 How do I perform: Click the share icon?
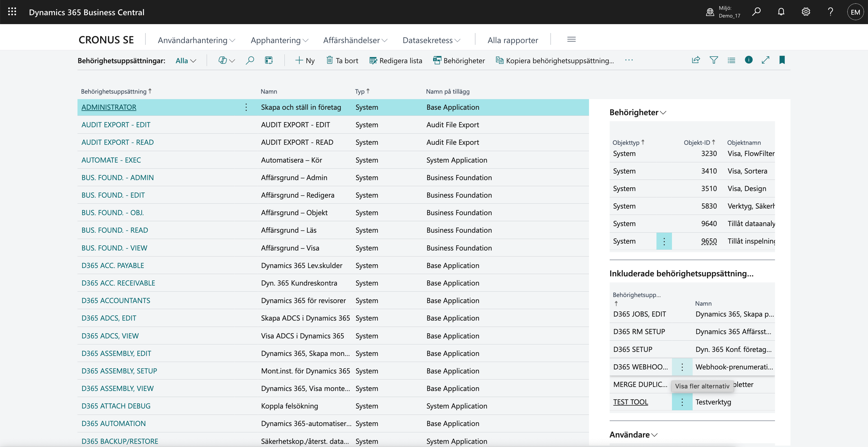coord(696,60)
